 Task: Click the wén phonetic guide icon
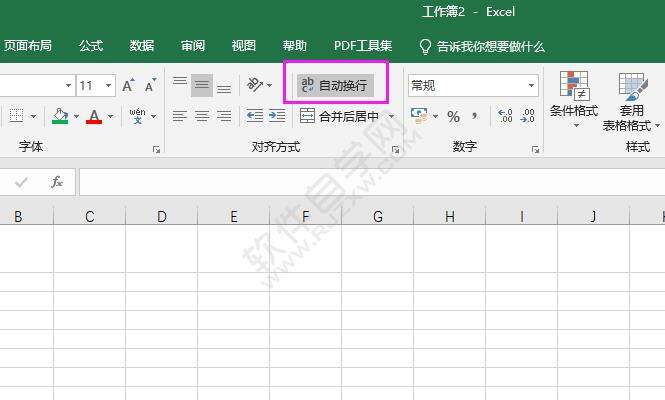(137, 116)
